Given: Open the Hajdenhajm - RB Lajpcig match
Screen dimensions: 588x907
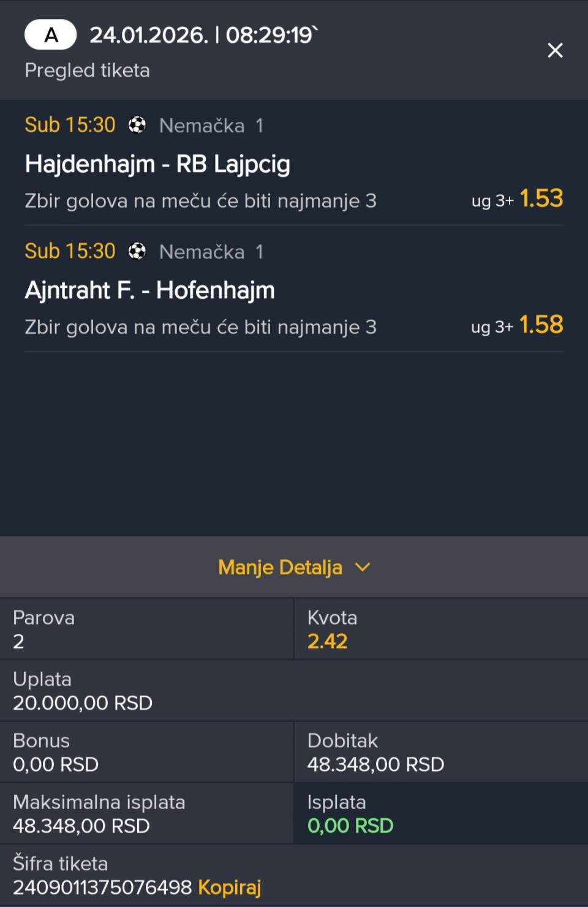Looking at the screenshot, I should 157,164.
